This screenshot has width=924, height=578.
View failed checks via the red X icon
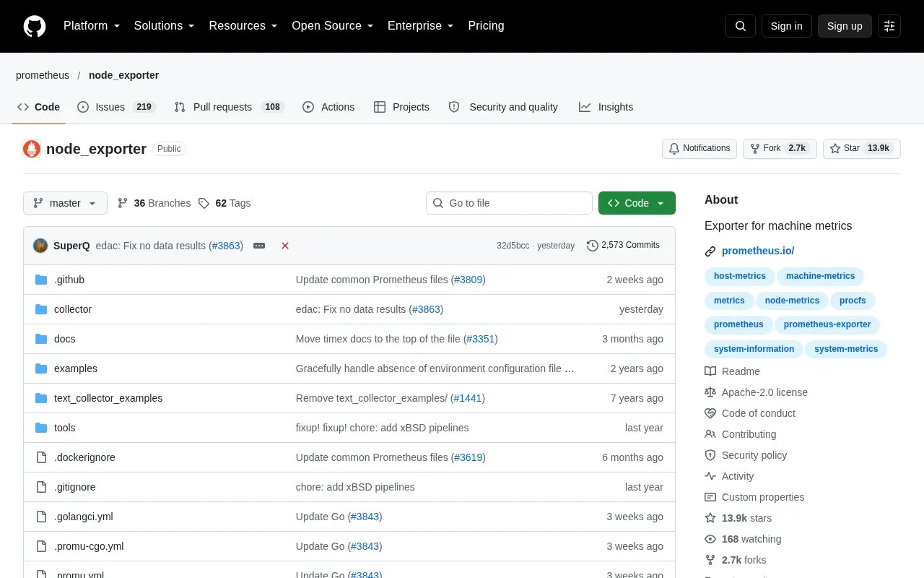coord(285,246)
